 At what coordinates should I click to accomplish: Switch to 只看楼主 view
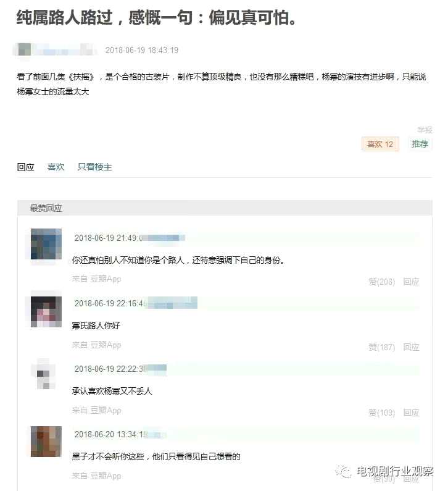95,167
